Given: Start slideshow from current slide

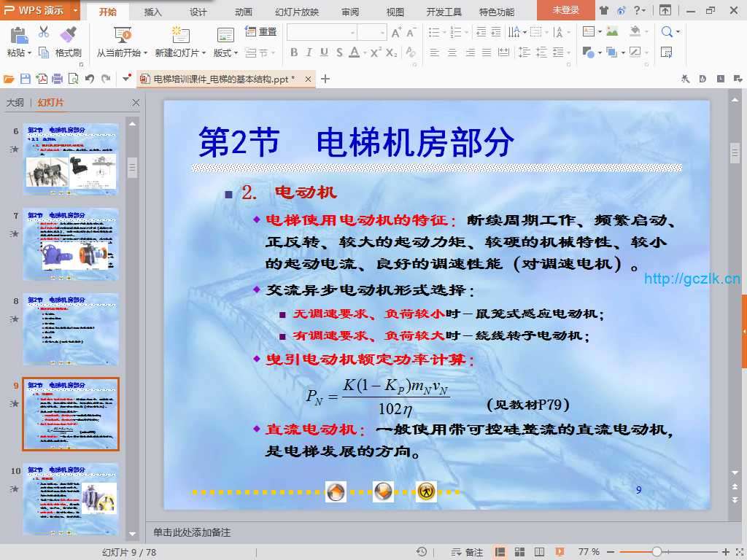Looking at the screenshot, I should pyautogui.click(x=123, y=42).
